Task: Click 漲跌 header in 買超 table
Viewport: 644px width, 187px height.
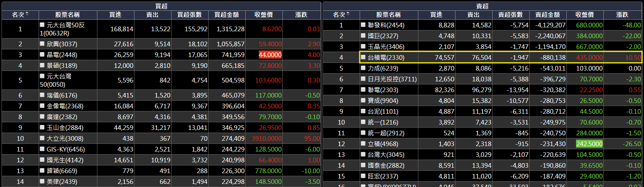Action: tap(301, 15)
